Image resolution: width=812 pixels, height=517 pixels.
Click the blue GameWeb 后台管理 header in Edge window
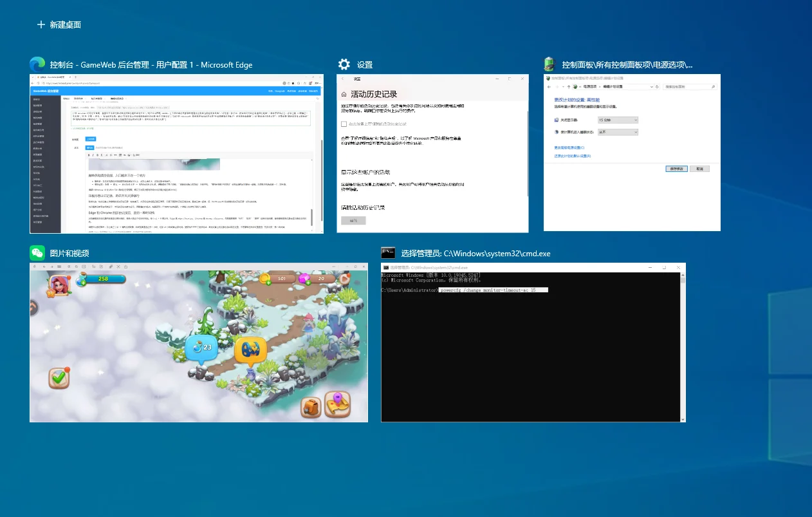pos(175,92)
